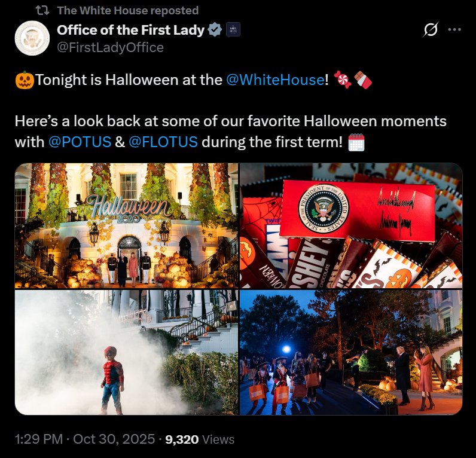The image size is (476, 458).
Task: Click the Office of the First Lady name
Action: [x=131, y=30]
